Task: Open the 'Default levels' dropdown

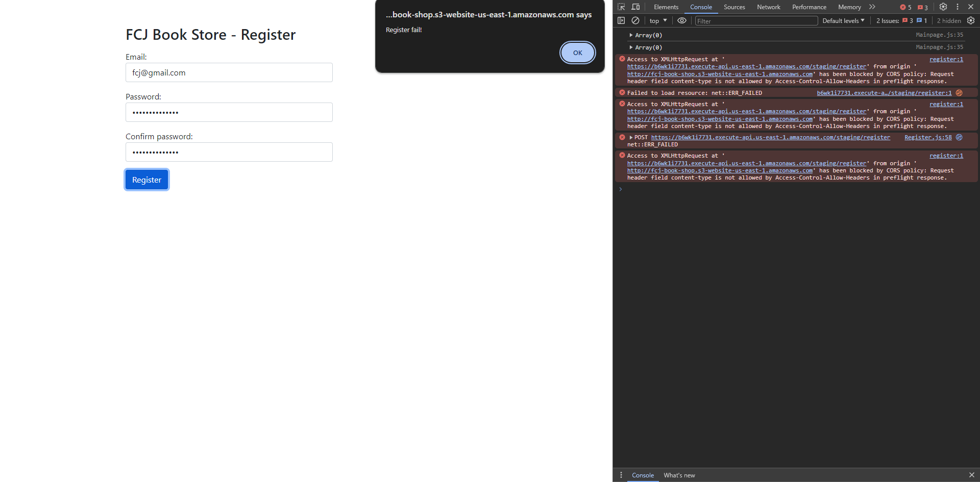Action: pyautogui.click(x=843, y=21)
